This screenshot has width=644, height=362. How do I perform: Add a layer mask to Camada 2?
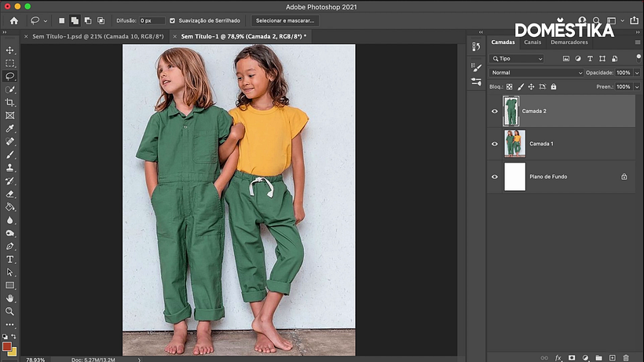[x=571, y=358]
